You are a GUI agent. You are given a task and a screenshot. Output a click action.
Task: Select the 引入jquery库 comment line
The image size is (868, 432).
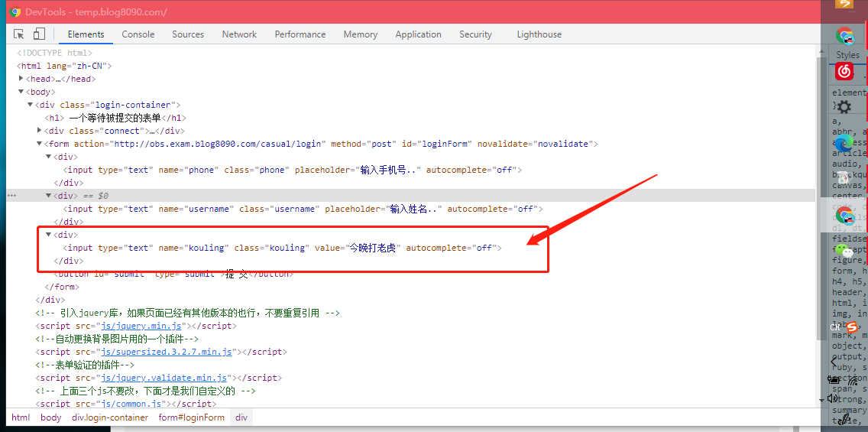[x=188, y=313]
